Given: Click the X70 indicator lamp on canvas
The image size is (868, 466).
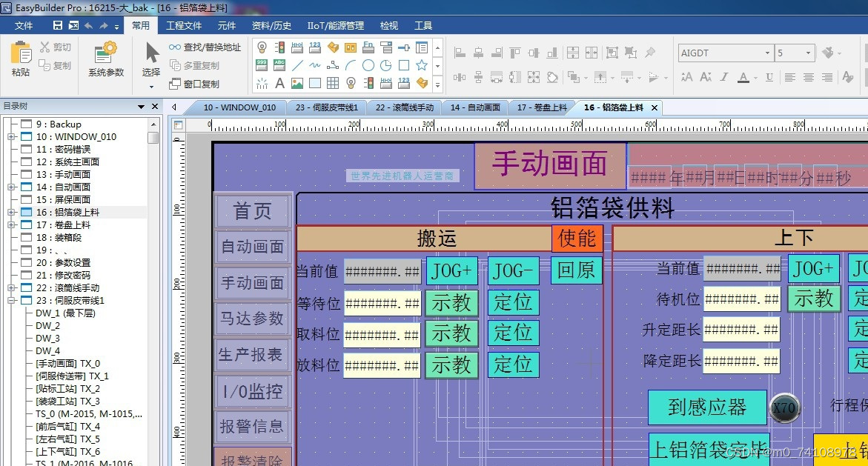Looking at the screenshot, I should coord(784,408).
